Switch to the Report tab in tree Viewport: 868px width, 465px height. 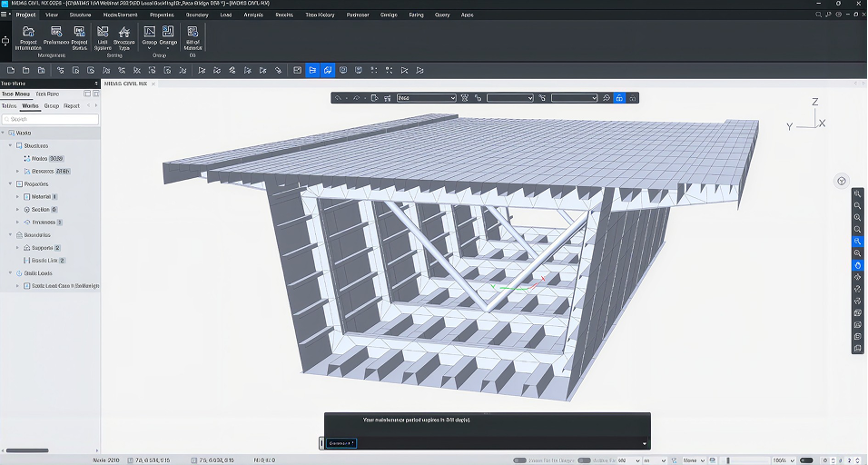click(x=72, y=105)
